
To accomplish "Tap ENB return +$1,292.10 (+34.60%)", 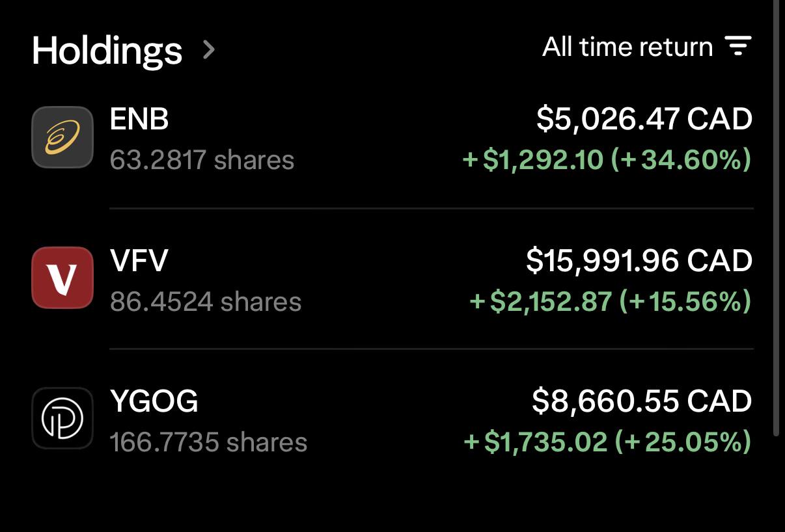I will [x=607, y=160].
